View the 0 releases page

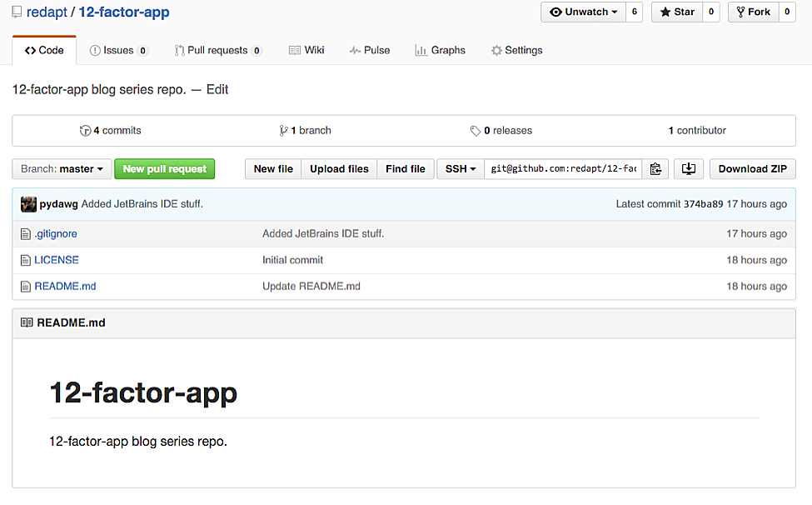(x=501, y=131)
